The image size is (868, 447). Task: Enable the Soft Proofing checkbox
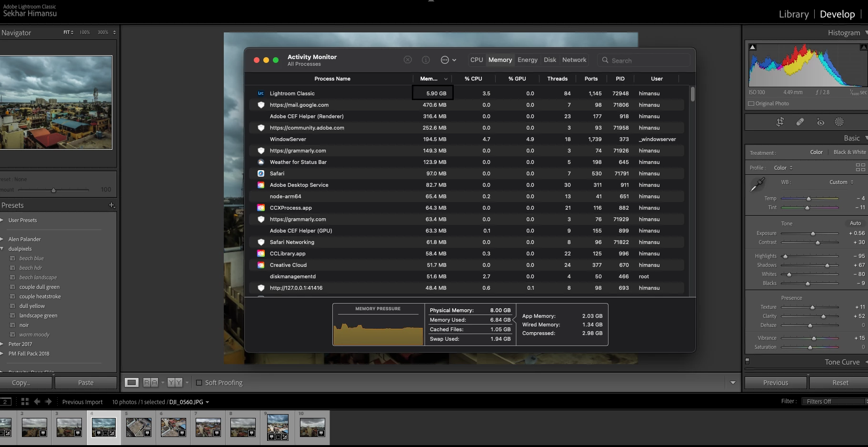coord(199,383)
